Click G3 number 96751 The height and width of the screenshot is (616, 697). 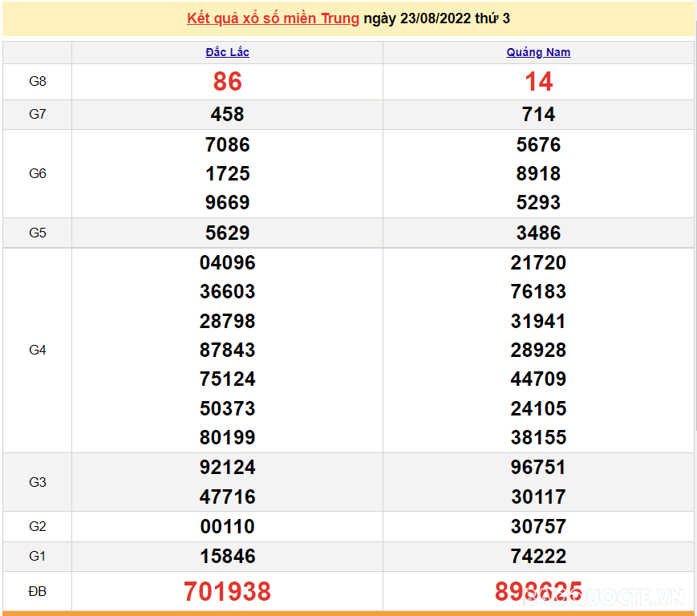pos(538,468)
